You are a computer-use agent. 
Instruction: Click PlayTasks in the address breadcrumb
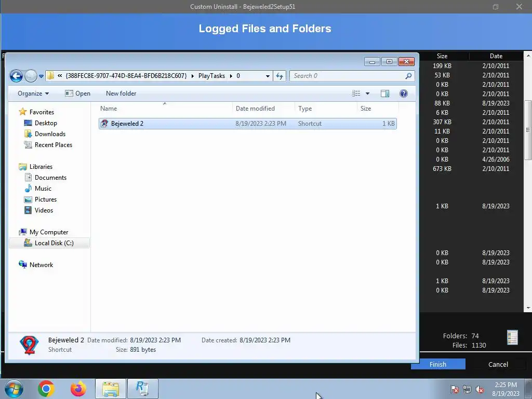[211, 76]
